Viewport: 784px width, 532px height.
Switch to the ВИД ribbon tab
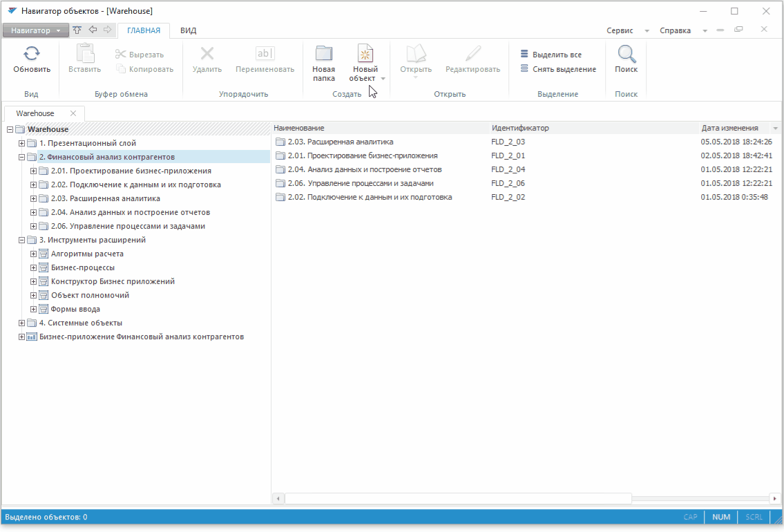[x=188, y=30]
